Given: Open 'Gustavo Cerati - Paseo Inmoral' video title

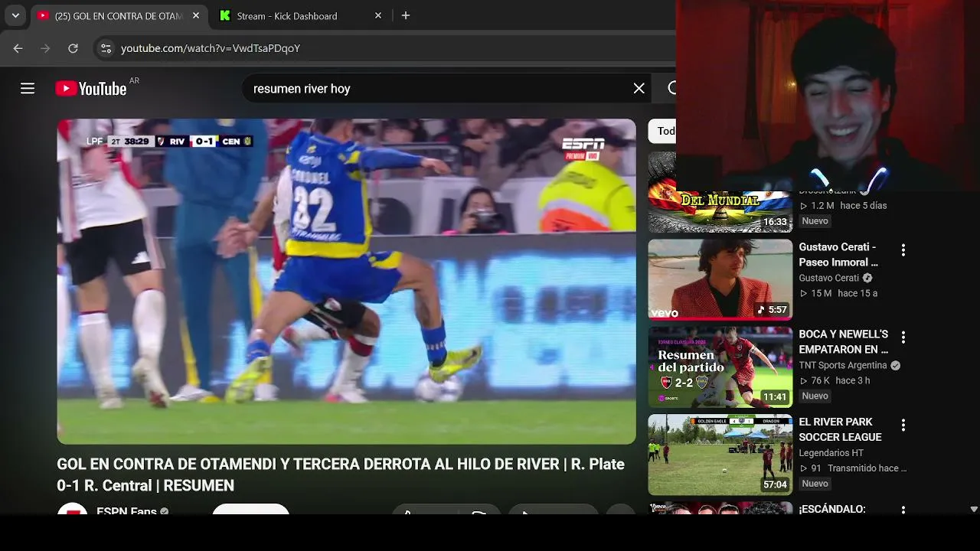Looking at the screenshot, I should [x=838, y=255].
